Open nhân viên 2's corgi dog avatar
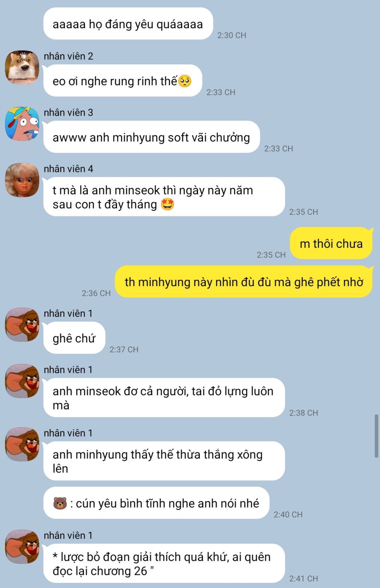380x588 pixels. tap(22, 67)
